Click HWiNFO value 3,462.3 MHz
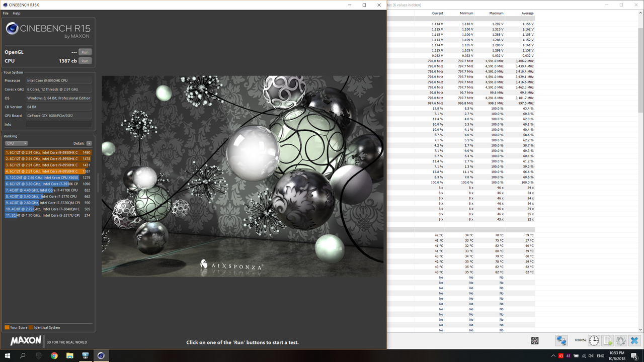This screenshot has height=362, width=644. click(x=524, y=87)
